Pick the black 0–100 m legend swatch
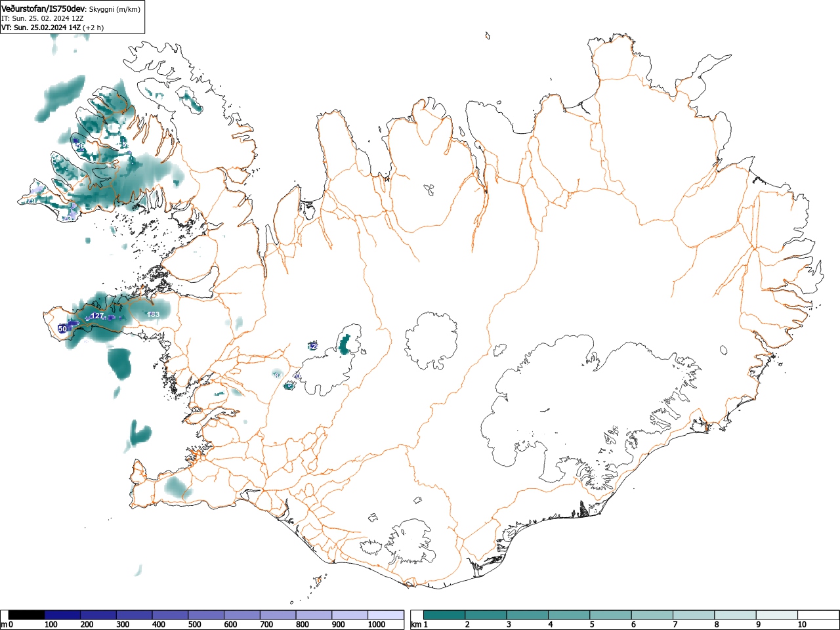 click(x=26, y=615)
